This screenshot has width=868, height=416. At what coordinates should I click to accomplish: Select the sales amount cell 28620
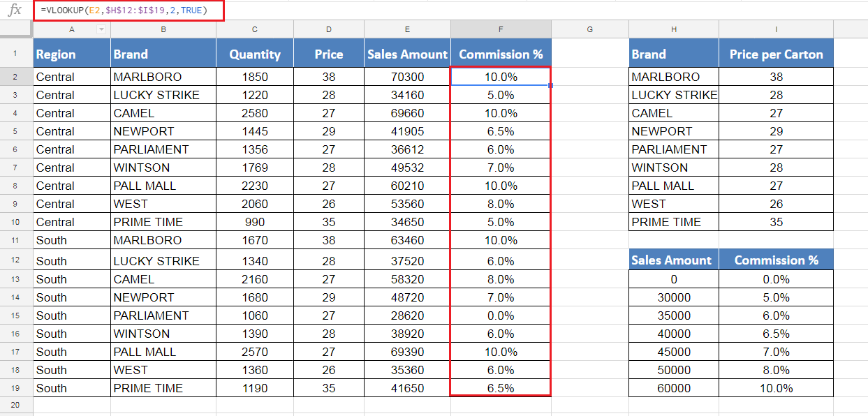407,315
